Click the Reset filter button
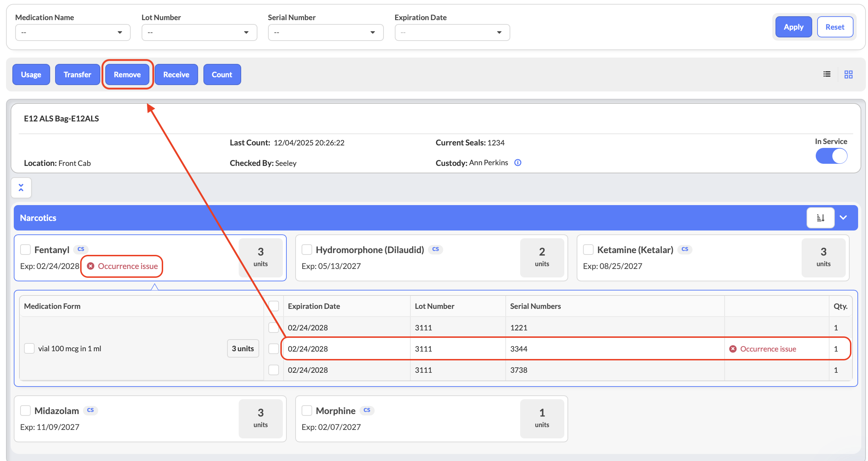This screenshot has width=868, height=461. coord(835,27)
